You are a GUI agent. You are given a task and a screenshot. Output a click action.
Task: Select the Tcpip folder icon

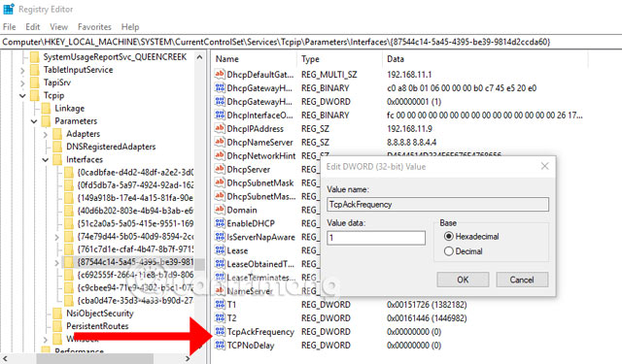pyautogui.click(x=35, y=95)
